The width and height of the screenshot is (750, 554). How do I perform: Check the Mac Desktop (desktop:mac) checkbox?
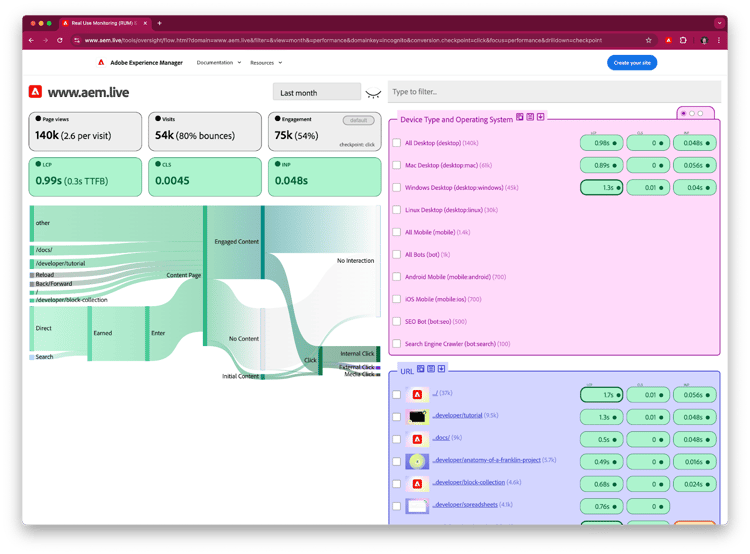397,165
